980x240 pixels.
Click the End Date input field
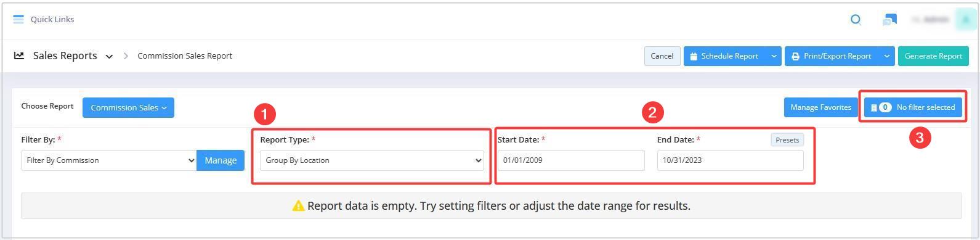731,160
